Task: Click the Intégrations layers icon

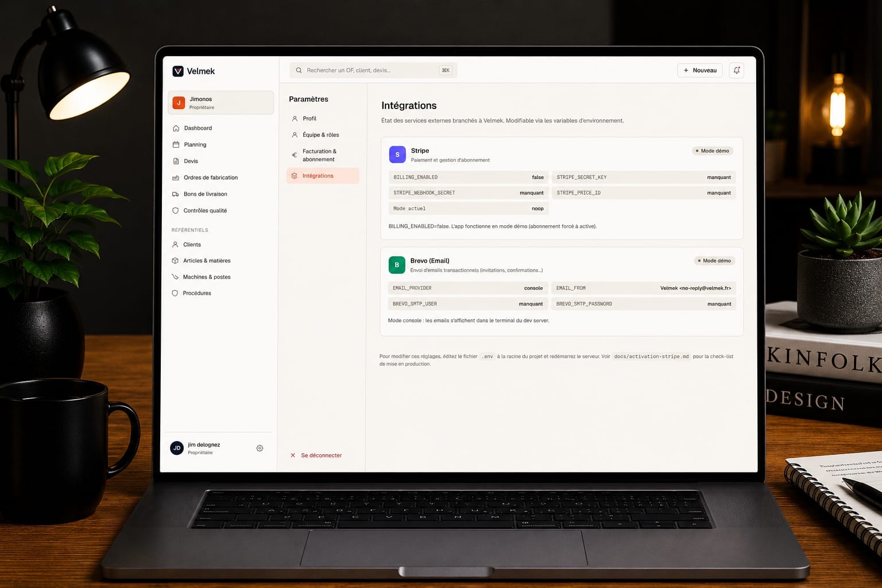Action: [295, 176]
